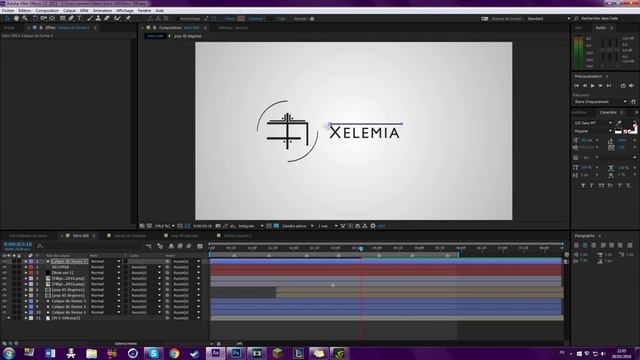This screenshot has width=640, height=360.
Task: Play the preview
Action: pos(592,86)
